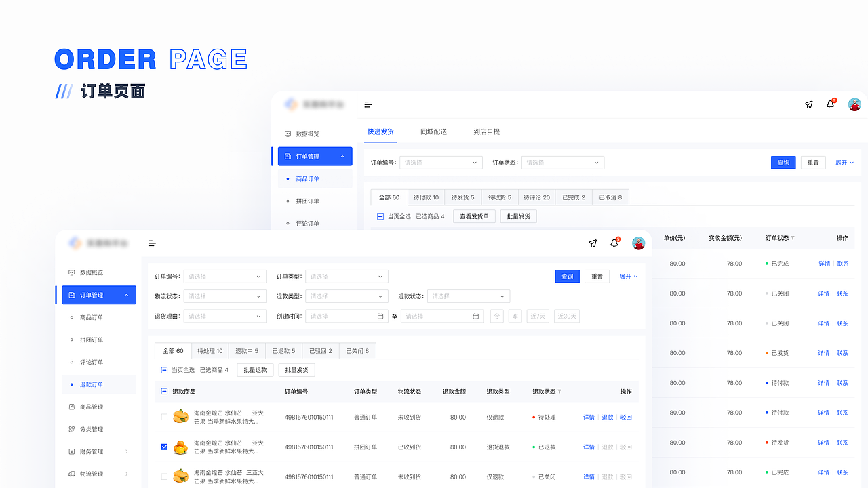Open the 分类管理 section
Image resolution: width=868 pixels, height=488 pixels.
pyautogui.click(x=93, y=428)
